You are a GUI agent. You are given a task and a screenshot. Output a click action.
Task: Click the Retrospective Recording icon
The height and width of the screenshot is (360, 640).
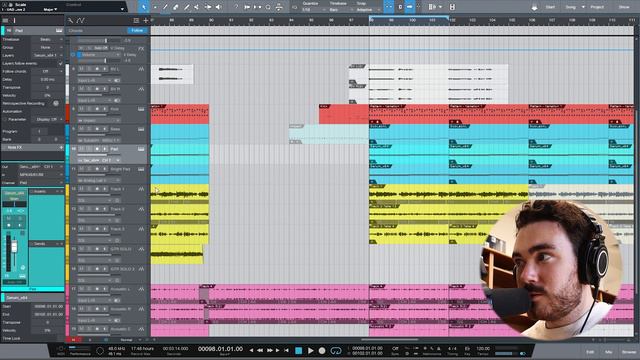(56, 103)
